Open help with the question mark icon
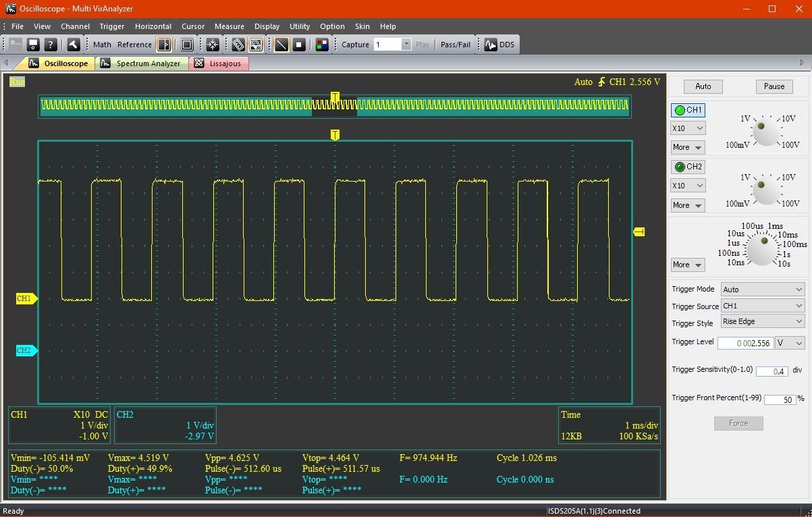Screen dimensions: 812x517 point(51,45)
